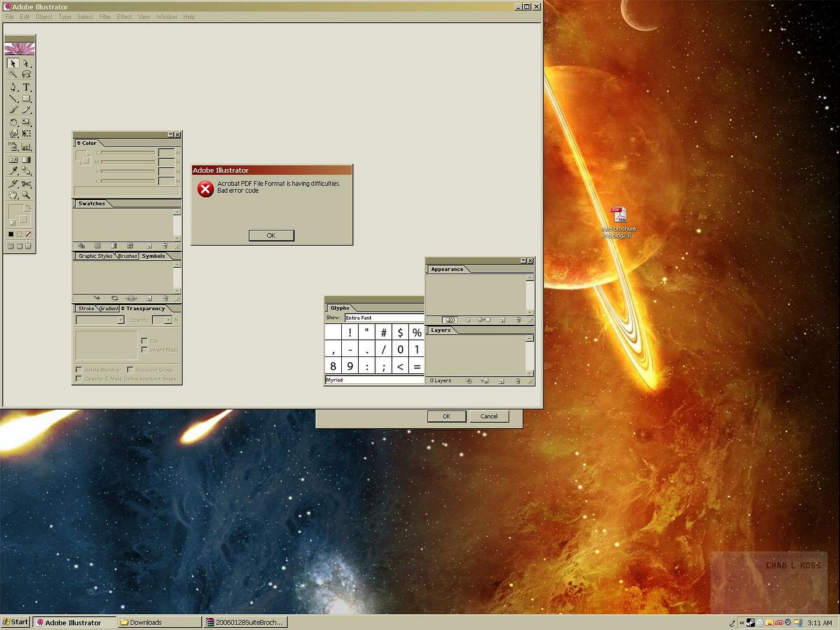This screenshot has width=840, height=630.
Task: Open the 20060128SuiteBroch taskbar item
Action: tap(245, 622)
